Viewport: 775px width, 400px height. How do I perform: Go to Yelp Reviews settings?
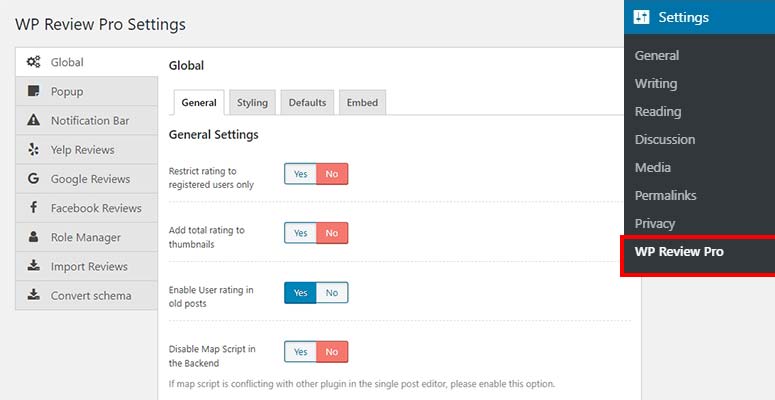(86, 150)
